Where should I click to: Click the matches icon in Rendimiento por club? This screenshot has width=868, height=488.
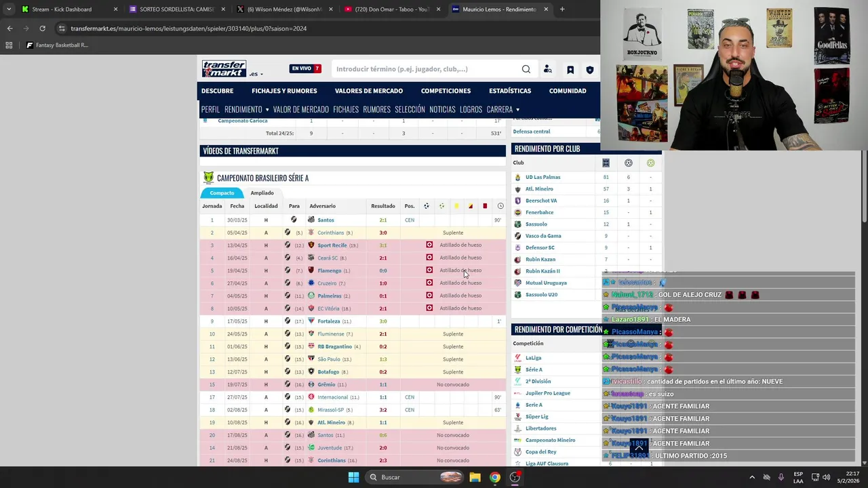click(x=606, y=163)
